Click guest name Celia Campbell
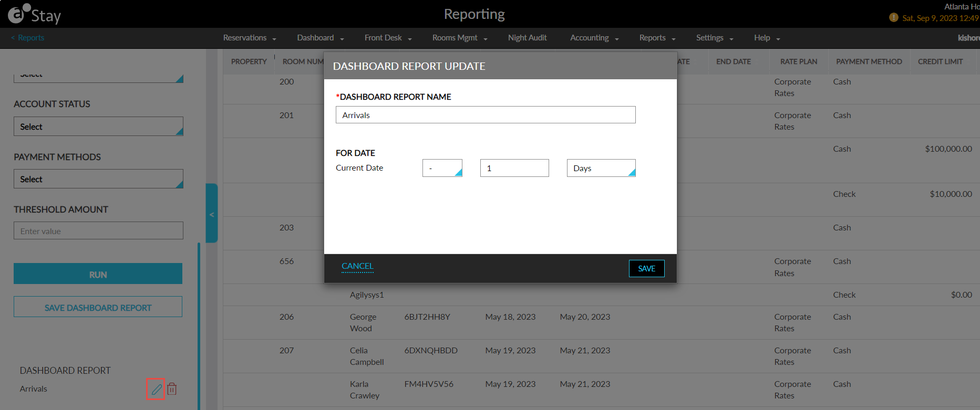The height and width of the screenshot is (410, 980). click(367, 356)
